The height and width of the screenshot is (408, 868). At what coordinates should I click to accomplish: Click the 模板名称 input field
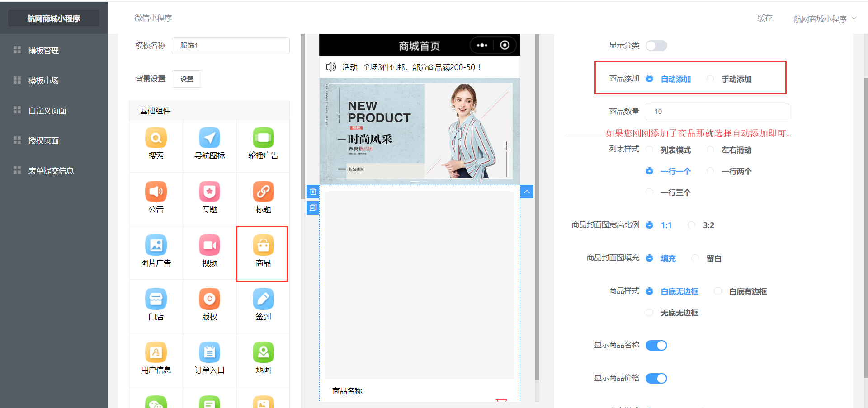click(231, 46)
